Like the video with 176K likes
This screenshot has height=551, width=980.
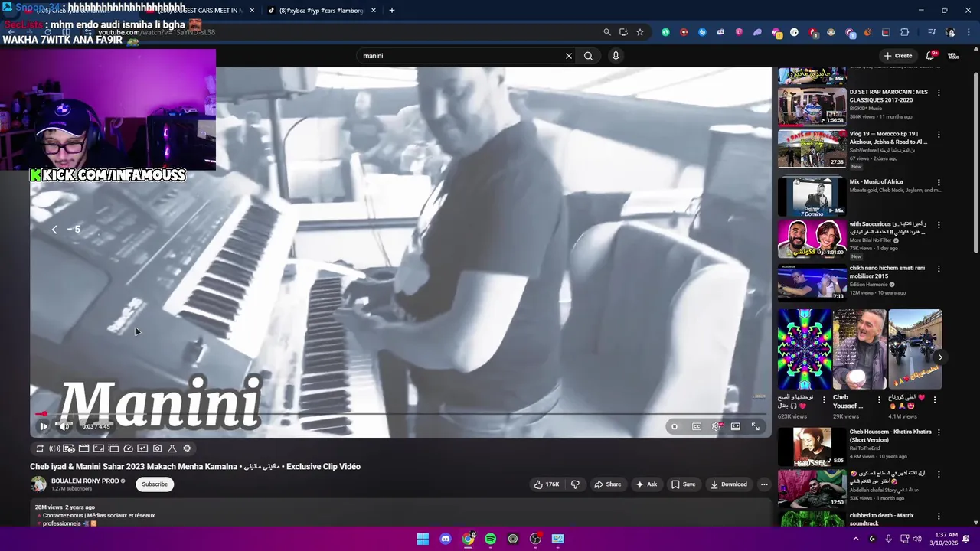tap(547, 484)
